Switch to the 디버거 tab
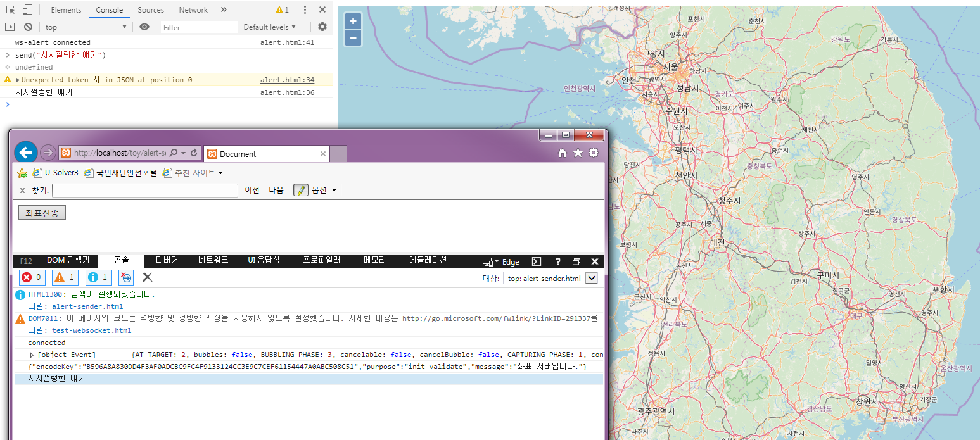Screen dimensions: 980x440 [167, 261]
